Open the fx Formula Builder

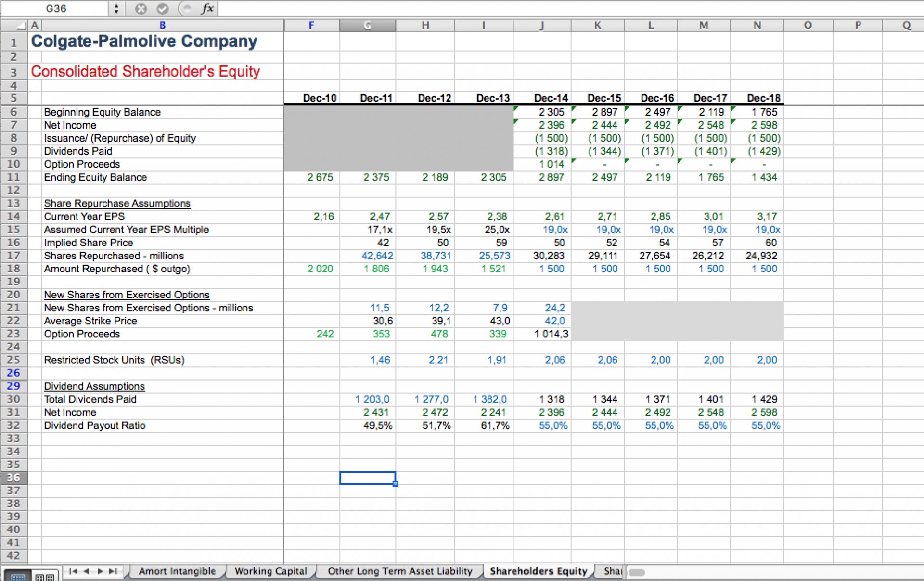point(207,8)
